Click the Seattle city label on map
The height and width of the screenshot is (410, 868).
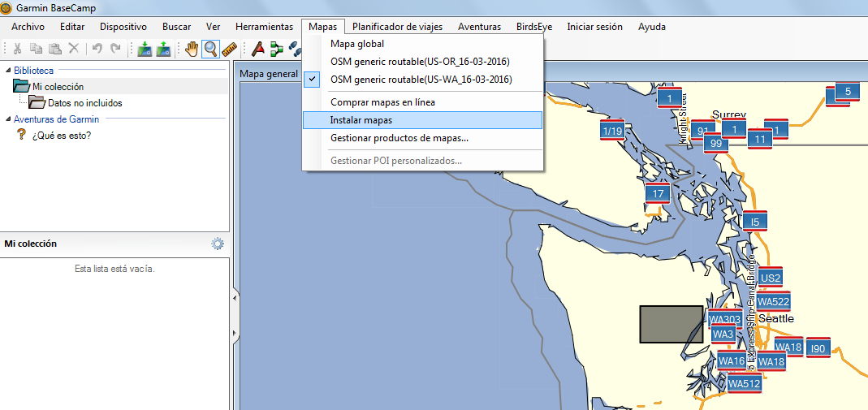pos(775,319)
